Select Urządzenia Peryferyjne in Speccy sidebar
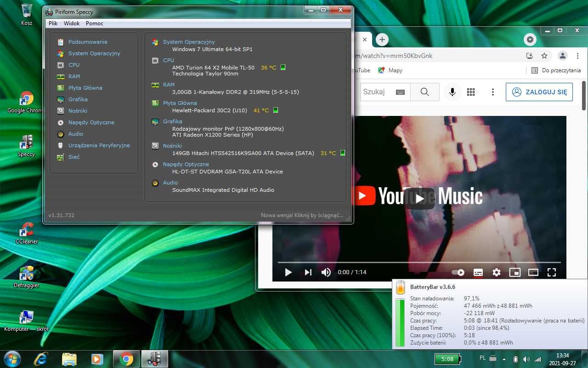This screenshot has height=368, width=588. coord(99,145)
